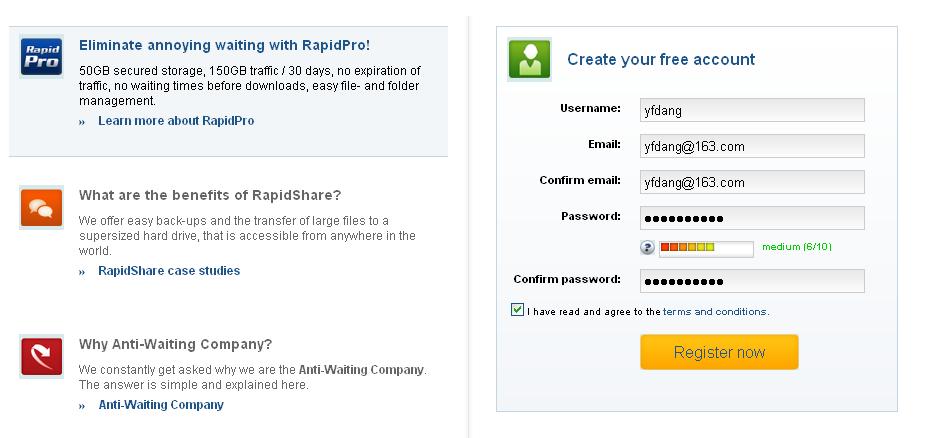927x438 pixels.
Task: Click the password strength help icon
Action: [x=648, y=247]
